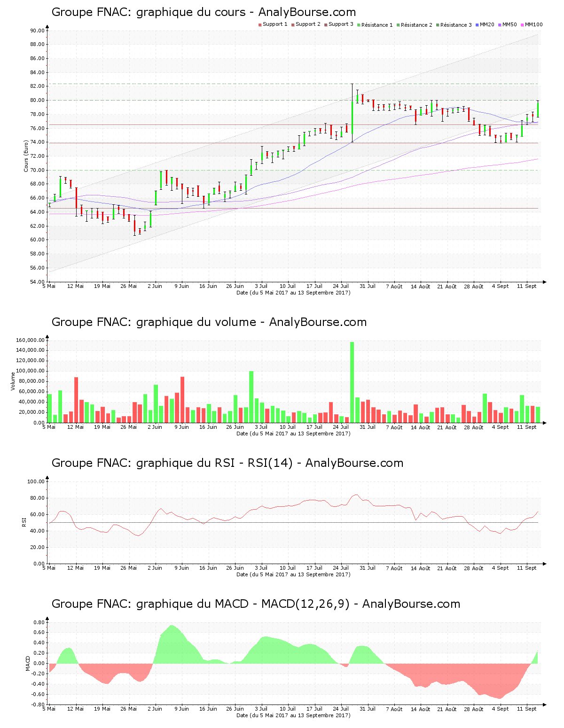Click the Résistance 1 legend entry
The width and height of the screenshot is (564, 728).
[x=375, y=25]
